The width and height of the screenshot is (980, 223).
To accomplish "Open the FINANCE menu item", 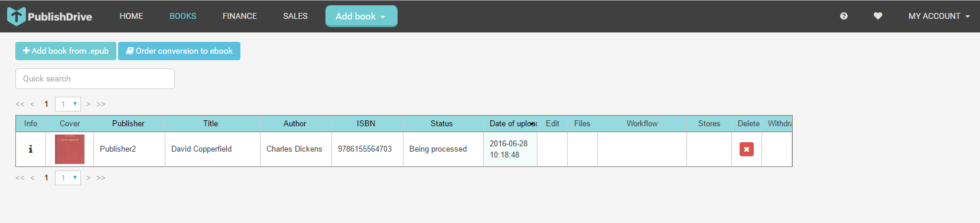I will pyautogui.click(x=240, y=16).
